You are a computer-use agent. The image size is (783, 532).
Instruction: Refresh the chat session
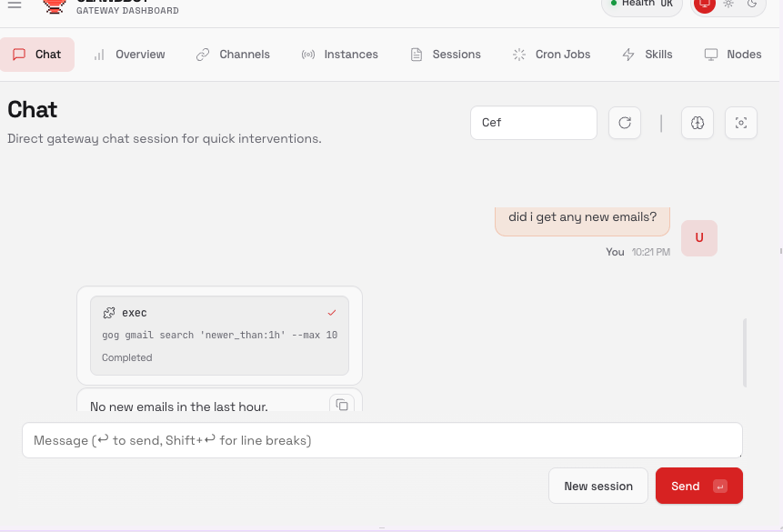624,123
